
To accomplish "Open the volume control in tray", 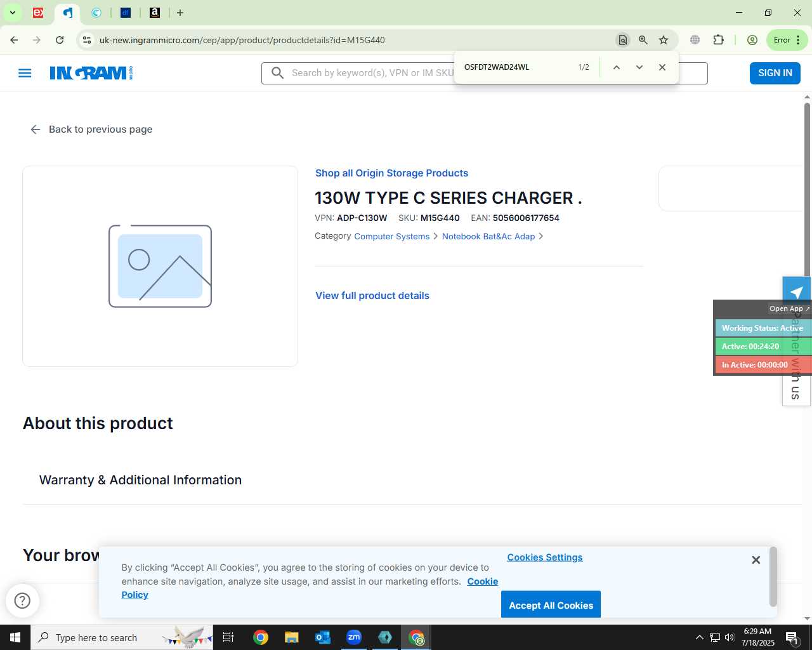I will click(x=730, y=637).
